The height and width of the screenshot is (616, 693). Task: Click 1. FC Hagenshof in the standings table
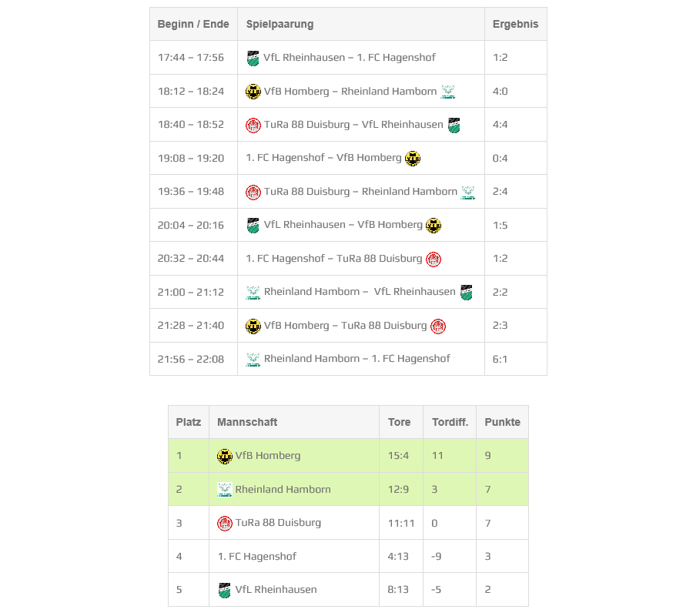tap(256, 557)
